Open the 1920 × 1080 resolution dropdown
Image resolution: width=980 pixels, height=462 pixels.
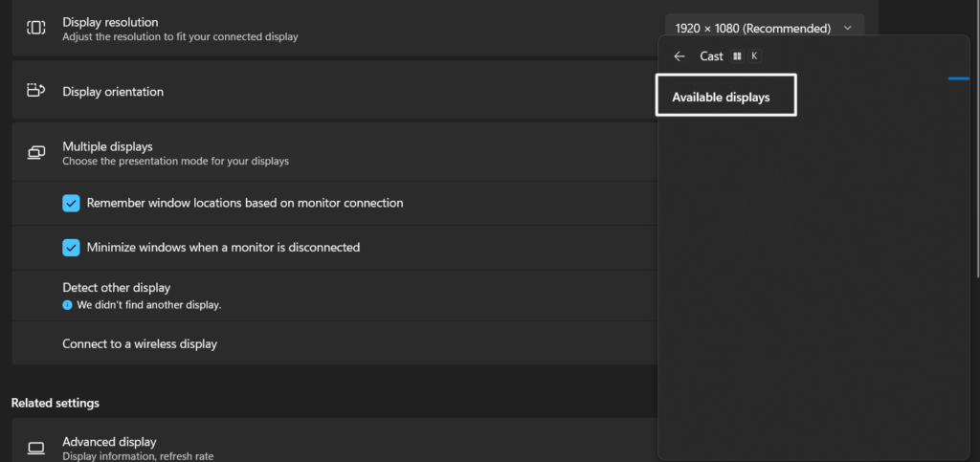762,29
